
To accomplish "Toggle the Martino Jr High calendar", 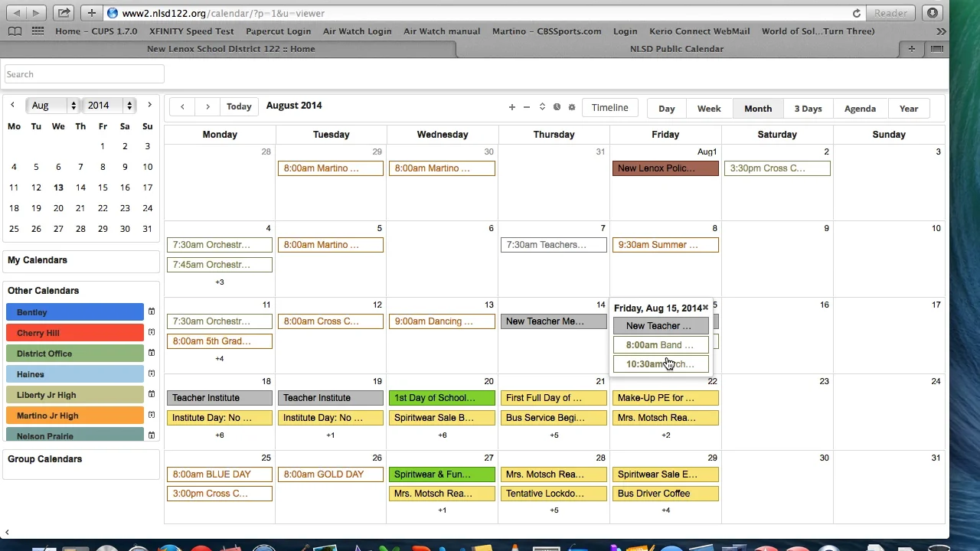I will pyautogui.click(x=75, y=416).
